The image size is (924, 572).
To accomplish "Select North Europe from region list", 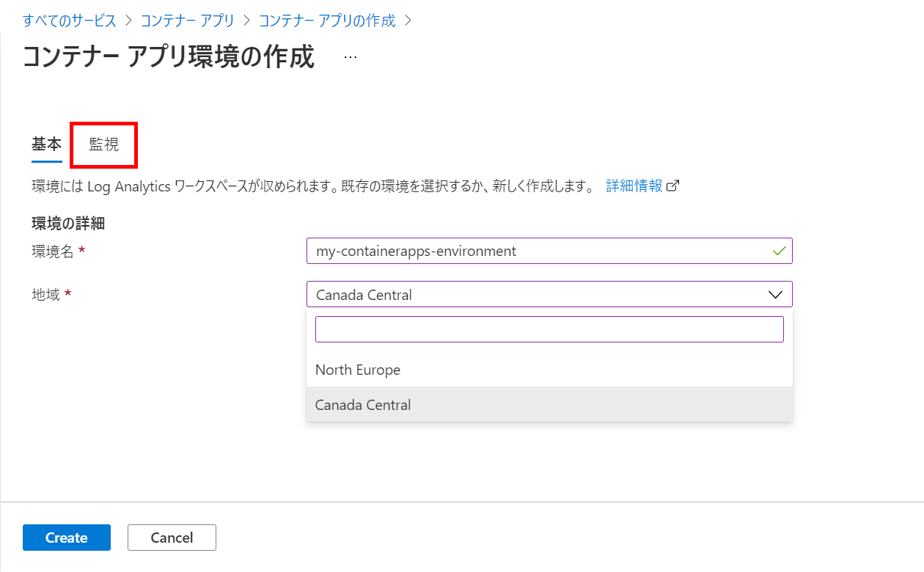I will click(x=549, y=370).
